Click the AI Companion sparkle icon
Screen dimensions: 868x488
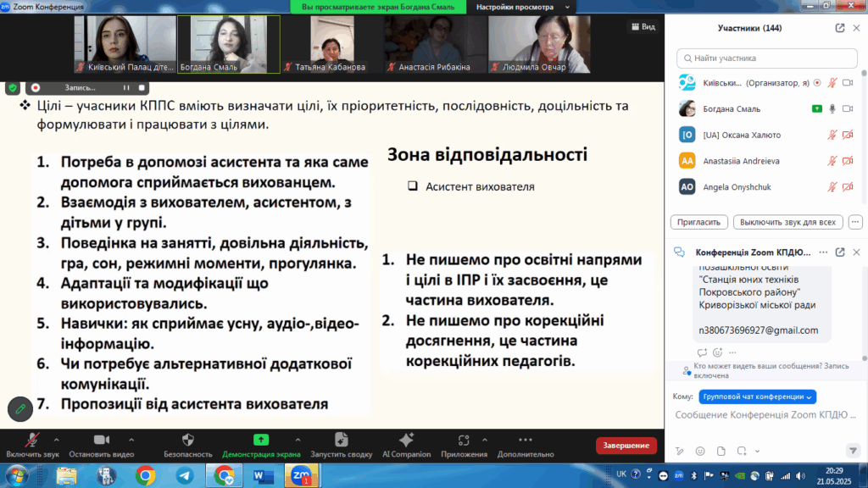pyautogui.click(x=405, y=441)
